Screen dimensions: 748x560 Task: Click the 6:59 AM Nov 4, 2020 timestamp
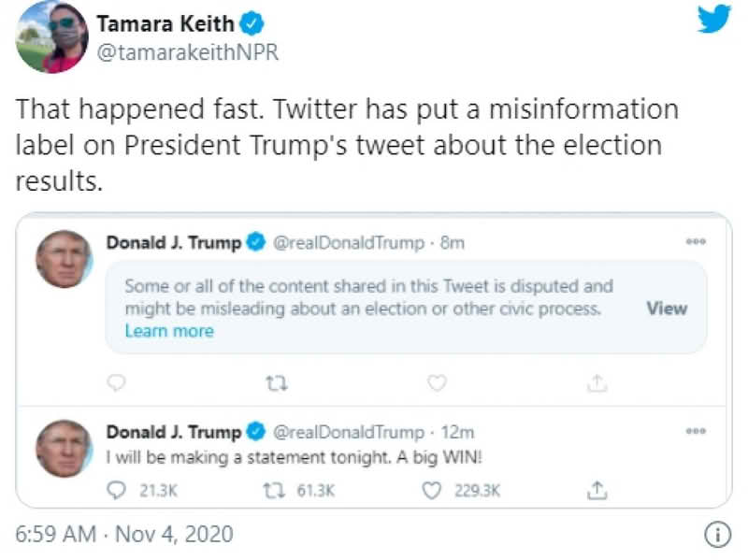click(x=124, y=536)
